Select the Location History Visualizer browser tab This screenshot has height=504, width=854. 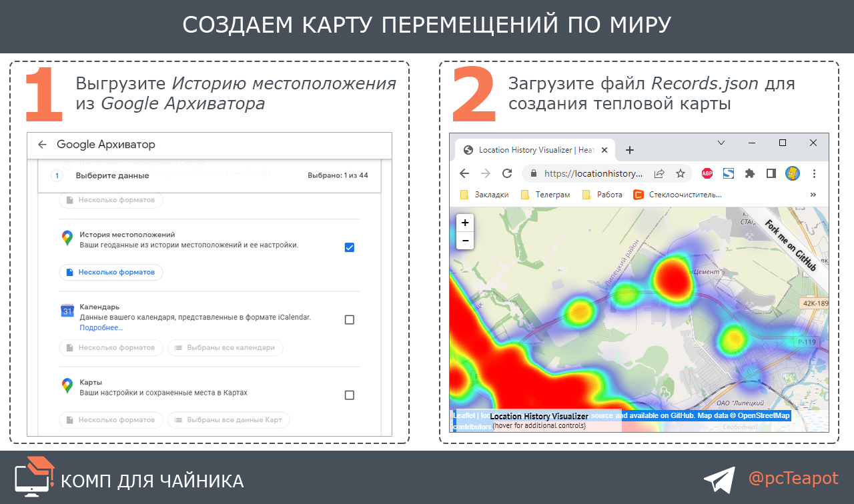pos(534,150)
